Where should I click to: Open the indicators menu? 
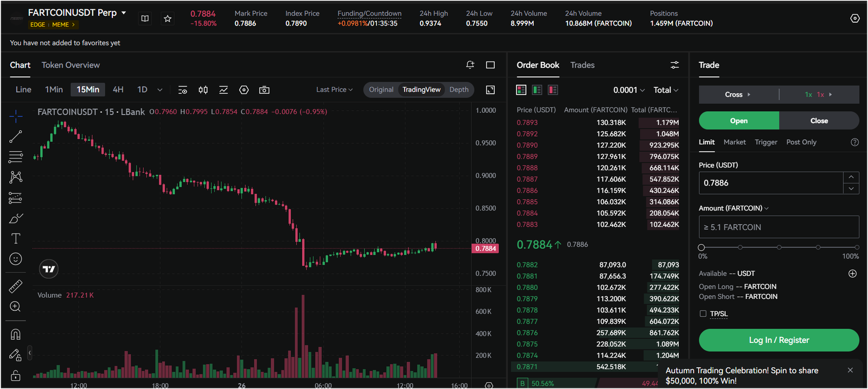224,90
